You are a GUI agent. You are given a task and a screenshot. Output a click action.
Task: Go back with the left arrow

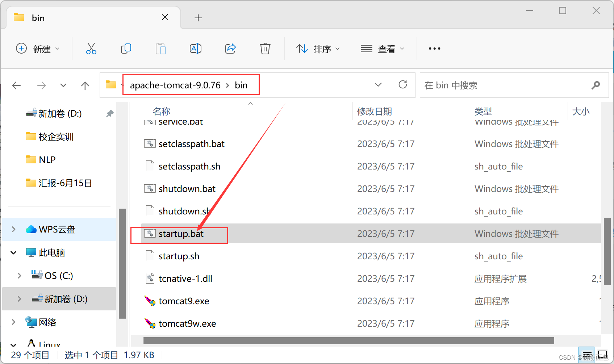[16, 85]
